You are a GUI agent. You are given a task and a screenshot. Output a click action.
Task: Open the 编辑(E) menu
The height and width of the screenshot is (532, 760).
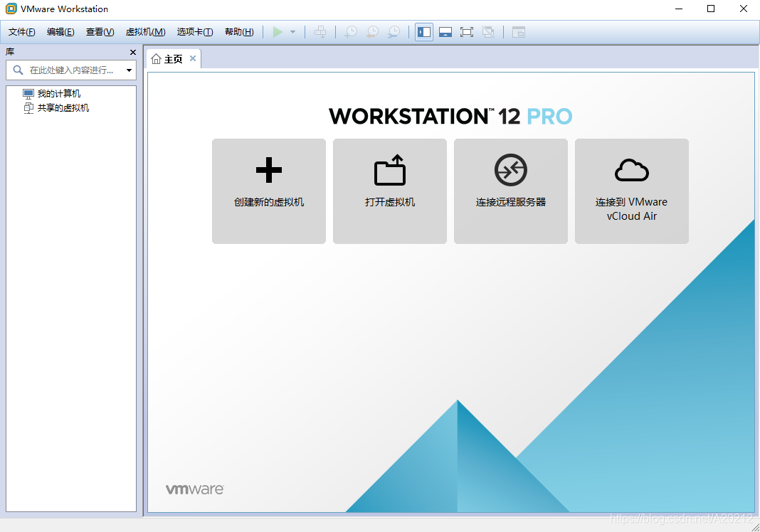coord(60,32)
